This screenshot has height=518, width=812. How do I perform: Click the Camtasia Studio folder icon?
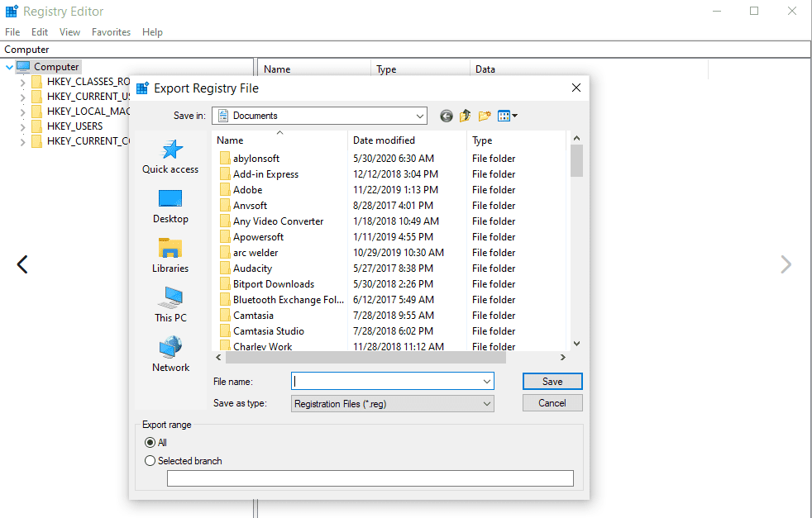tap(225, 331)
